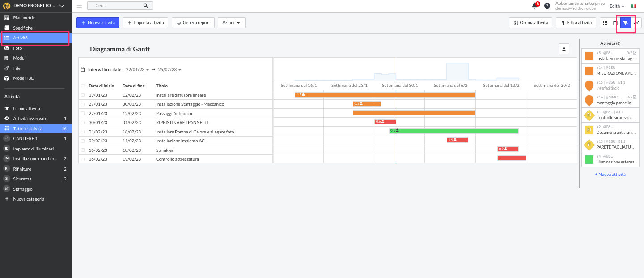Open the Edith user menu

[x=617, y=6]
